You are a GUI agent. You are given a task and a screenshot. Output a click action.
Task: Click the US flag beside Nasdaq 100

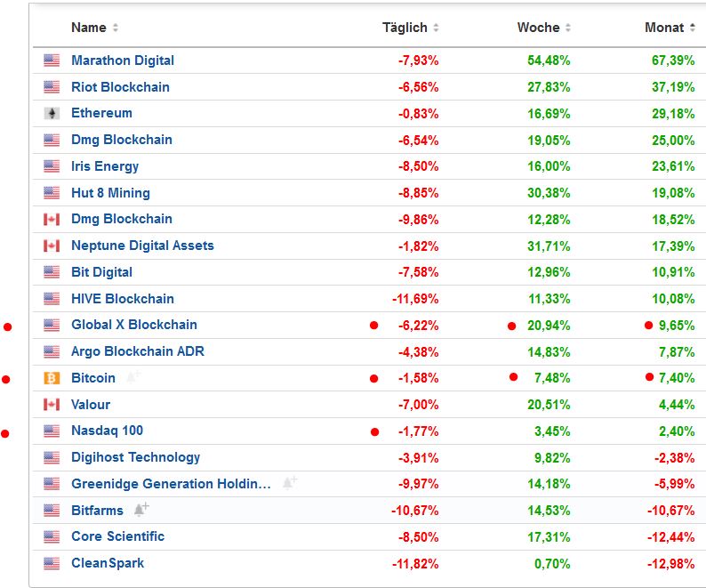pos(52,431)
